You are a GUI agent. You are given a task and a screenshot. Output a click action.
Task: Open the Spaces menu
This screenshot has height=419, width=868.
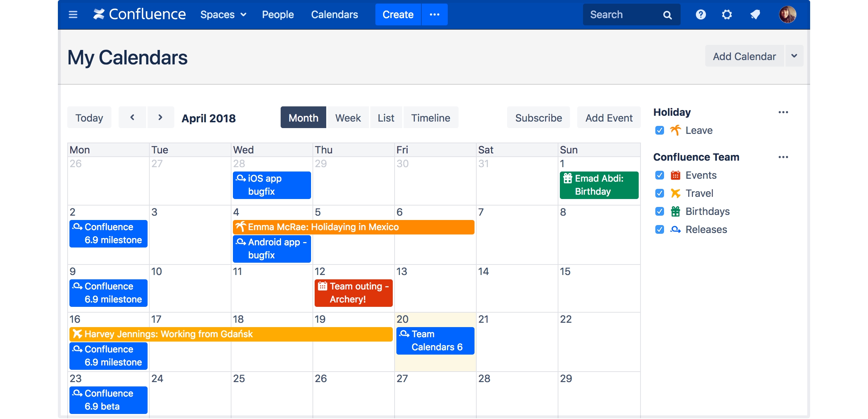click(222, 14)
